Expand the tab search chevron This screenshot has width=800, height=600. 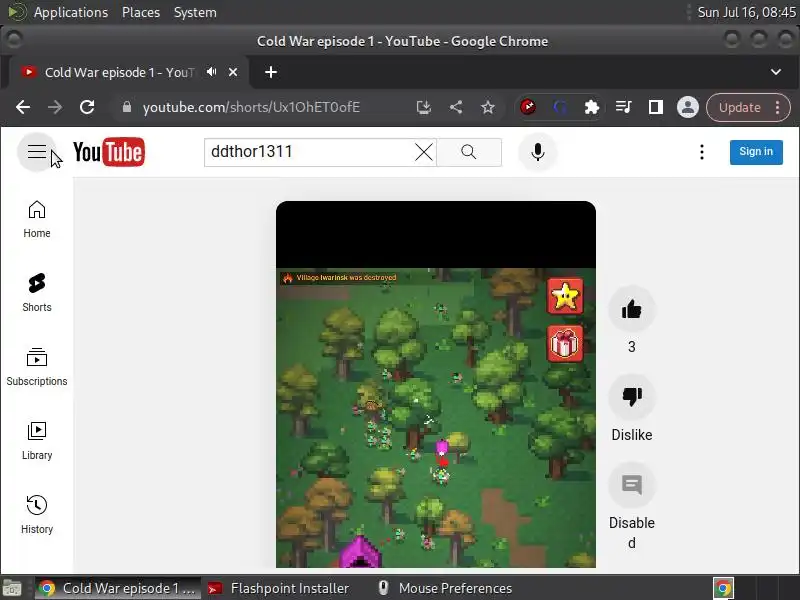tap(776, 72)
